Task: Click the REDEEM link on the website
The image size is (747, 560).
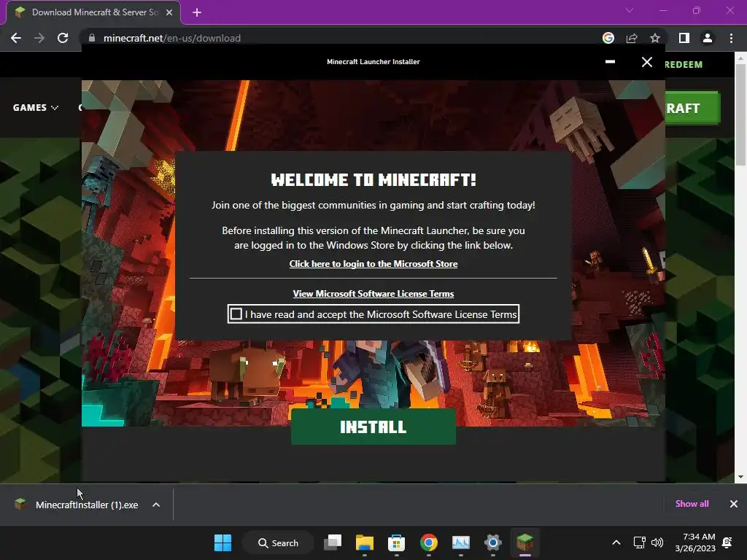Action: pyautogui.click(x=684, y=64)
